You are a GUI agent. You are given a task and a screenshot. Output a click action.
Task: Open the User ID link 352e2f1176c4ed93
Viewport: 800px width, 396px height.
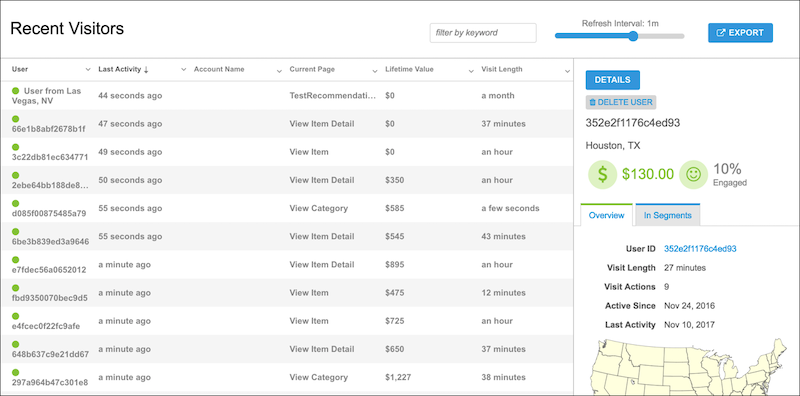pyautogui.click(x=700, y=249)
